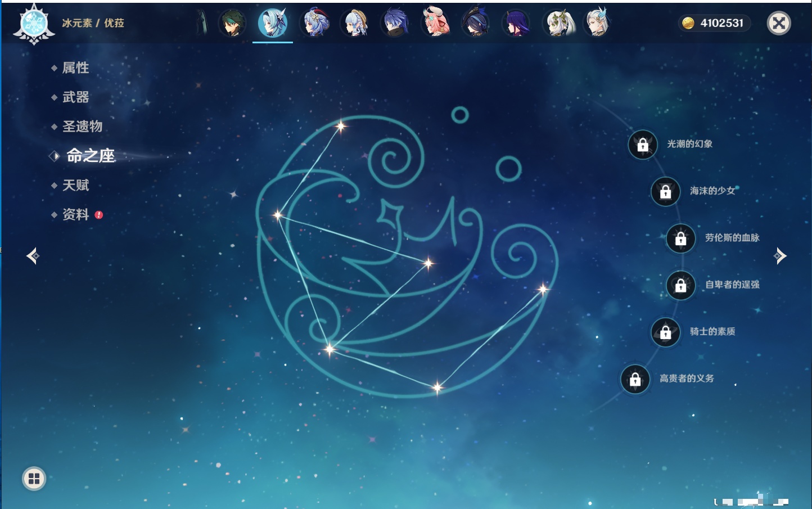
Task: Pick the avatar wearing a straw hat
Action: (x=355, y=23)
